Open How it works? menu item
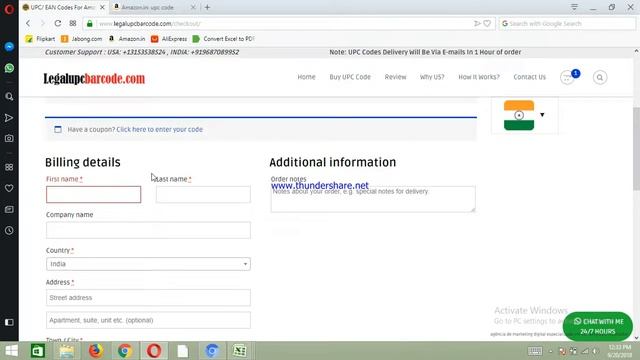This screenshot has width=640, height=360. 479,77
